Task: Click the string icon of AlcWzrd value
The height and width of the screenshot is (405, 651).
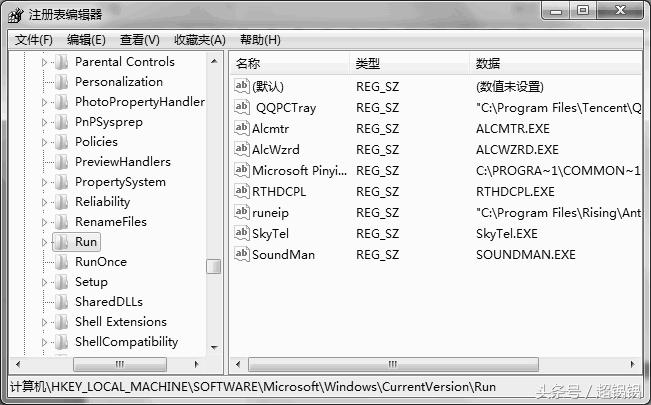Action: 242,149
